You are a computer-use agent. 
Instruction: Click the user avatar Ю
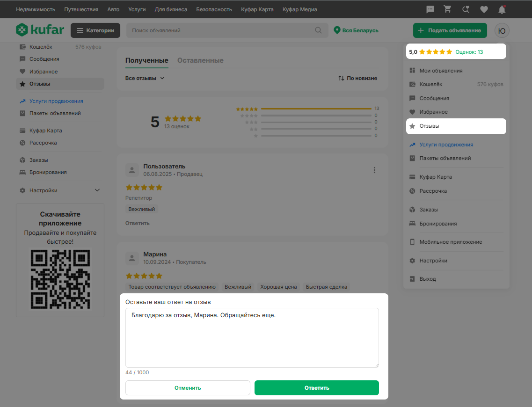pos(502,30)
